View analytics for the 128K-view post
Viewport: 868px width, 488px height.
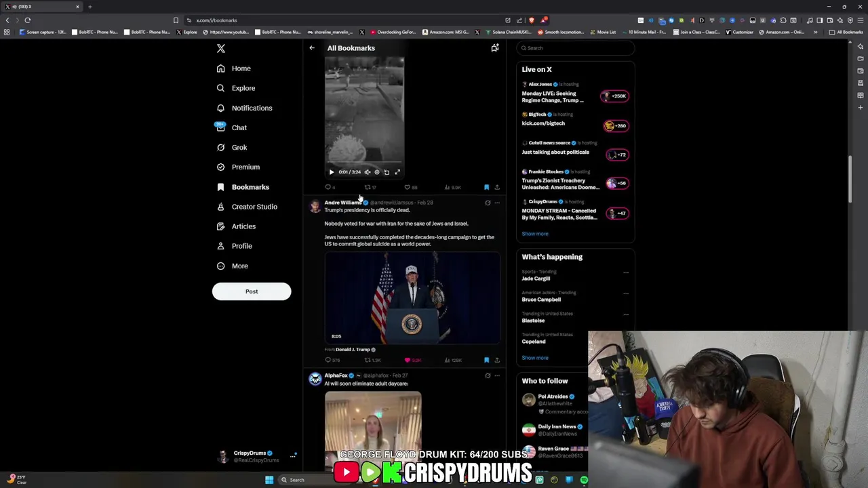point(452,360)
